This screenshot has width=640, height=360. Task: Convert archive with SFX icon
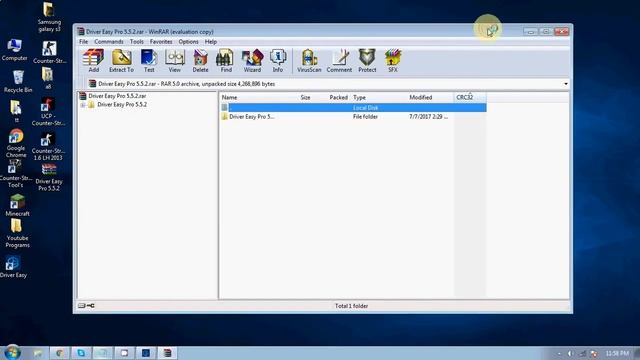(x=393, y=60)
